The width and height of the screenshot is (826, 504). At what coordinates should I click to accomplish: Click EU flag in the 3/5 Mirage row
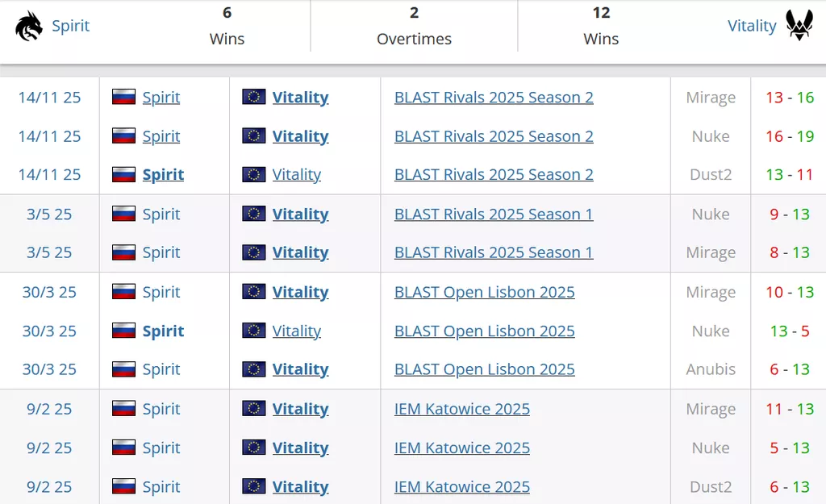pos(254,252)
